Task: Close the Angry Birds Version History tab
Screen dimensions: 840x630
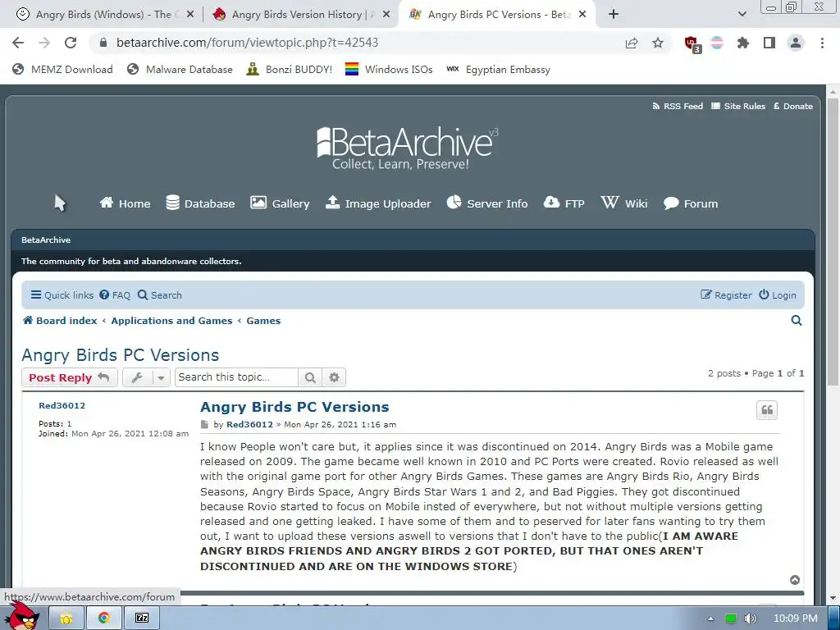Action: tap(386, 15)
